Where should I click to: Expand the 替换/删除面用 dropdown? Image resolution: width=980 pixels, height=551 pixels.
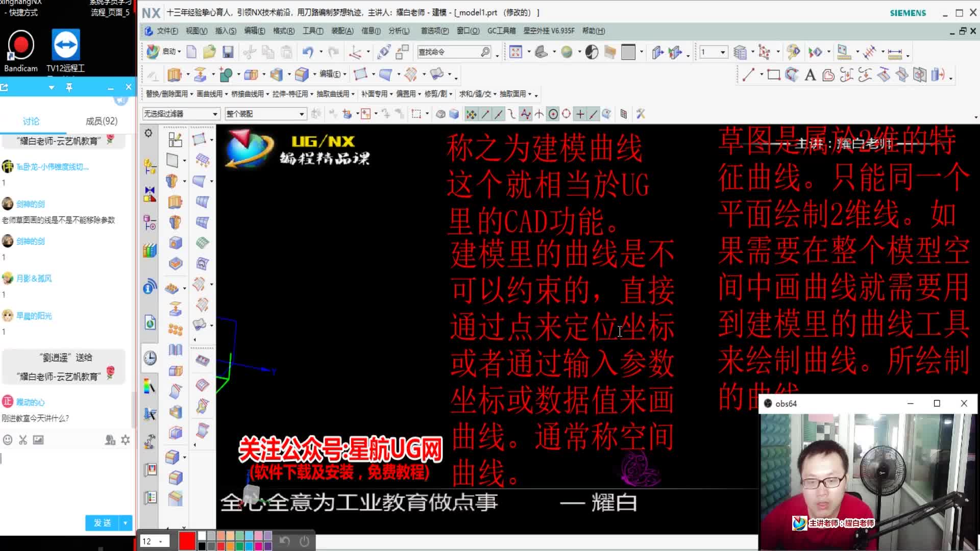(x=169, y=94)
